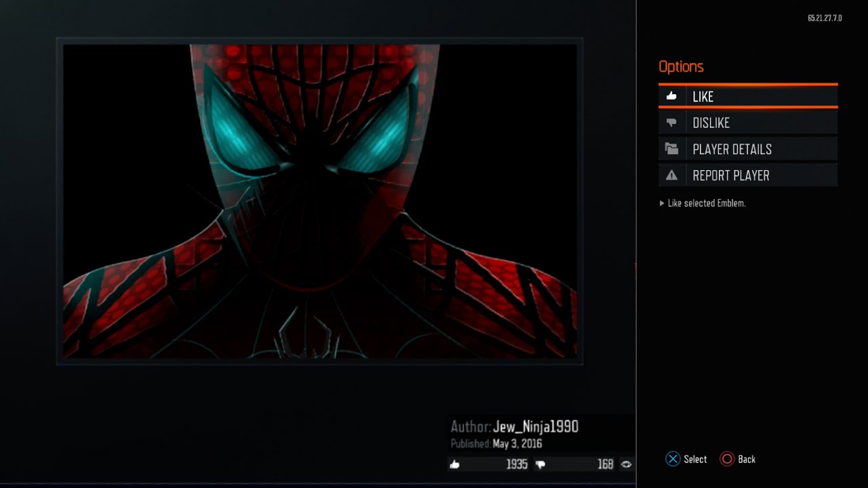Click the X Select button prompt
The image size is (868, 488).
686,459
